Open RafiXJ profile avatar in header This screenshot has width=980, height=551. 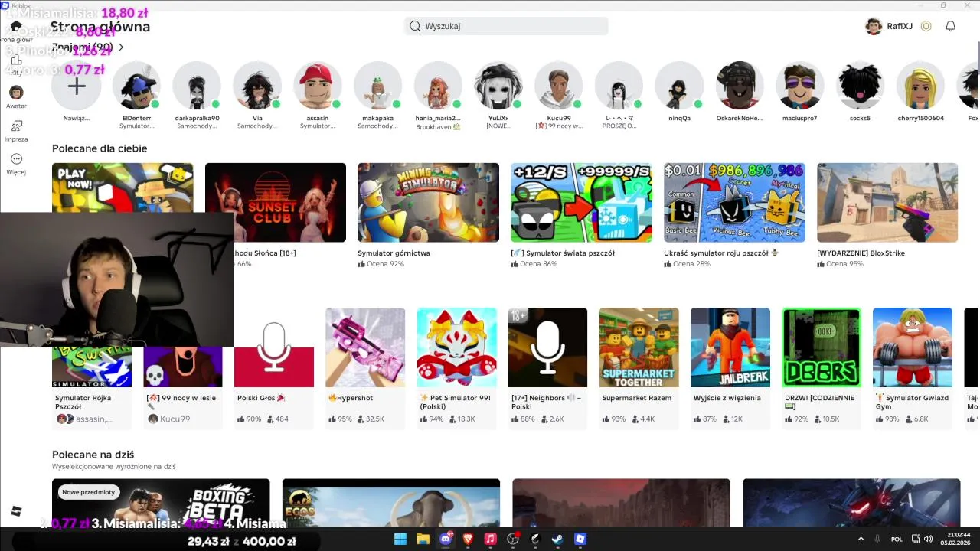coord(874,26)
